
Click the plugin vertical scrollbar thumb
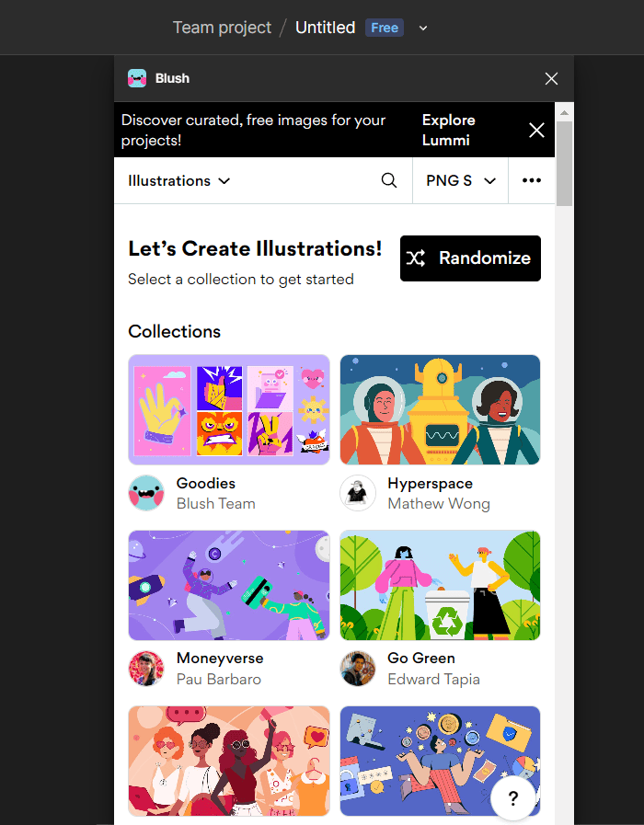coord(564,163)
